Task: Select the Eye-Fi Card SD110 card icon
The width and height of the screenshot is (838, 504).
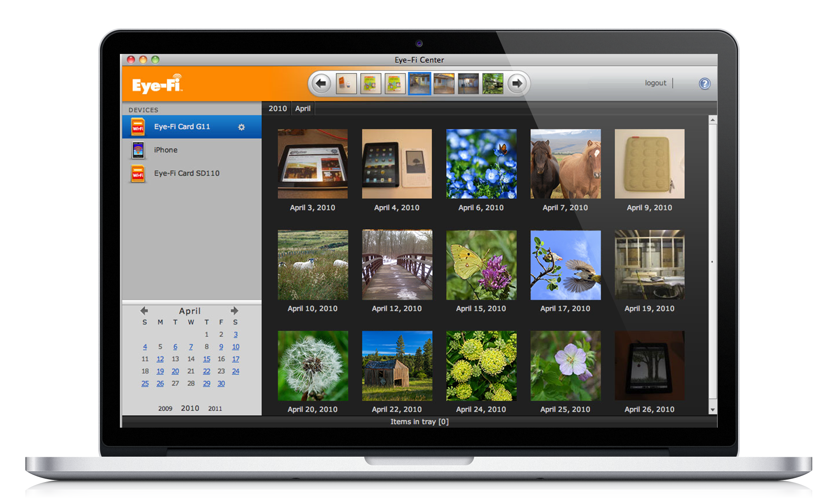Action: tap(138, 173)
